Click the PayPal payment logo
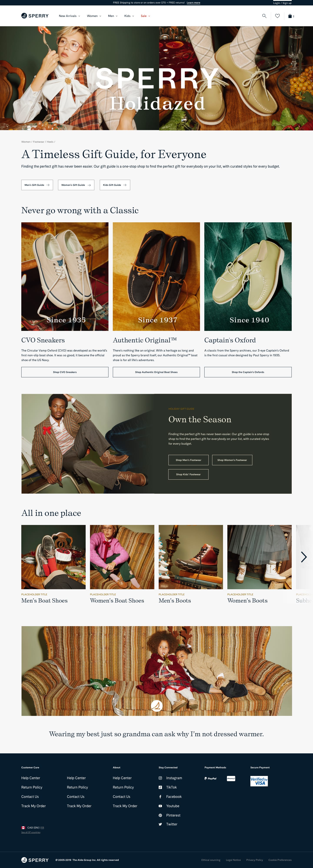Viewport: 313px width, 868px height. (x=210, y=779)
